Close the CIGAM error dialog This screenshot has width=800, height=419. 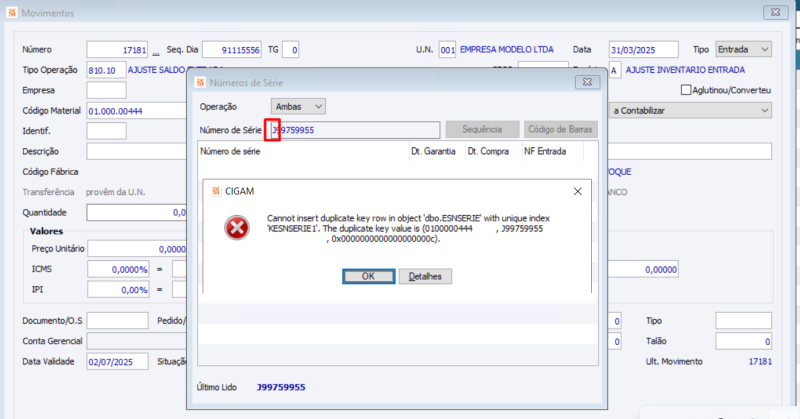click(x=578, y=191)
